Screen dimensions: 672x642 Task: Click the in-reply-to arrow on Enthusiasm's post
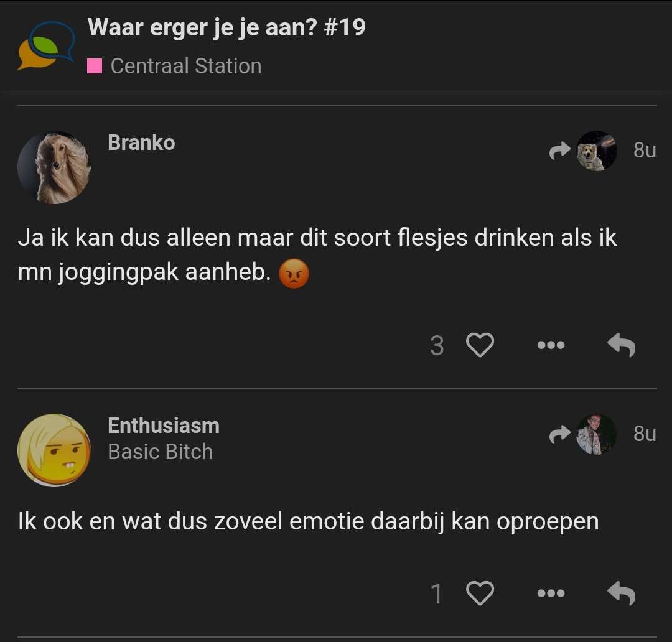[x=559, y=434]
